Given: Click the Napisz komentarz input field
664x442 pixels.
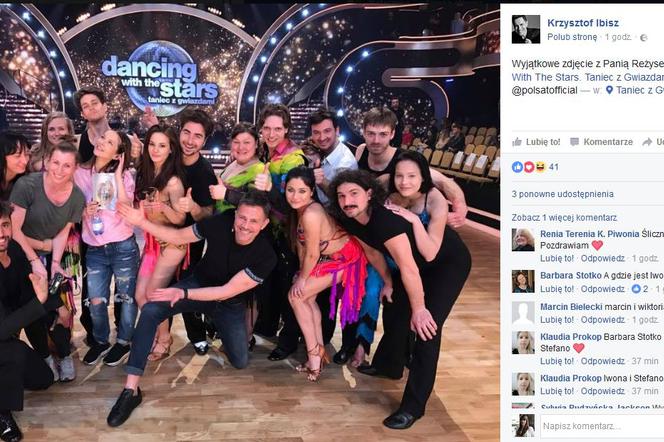Looking at the screenshot, I should point(602,426).
